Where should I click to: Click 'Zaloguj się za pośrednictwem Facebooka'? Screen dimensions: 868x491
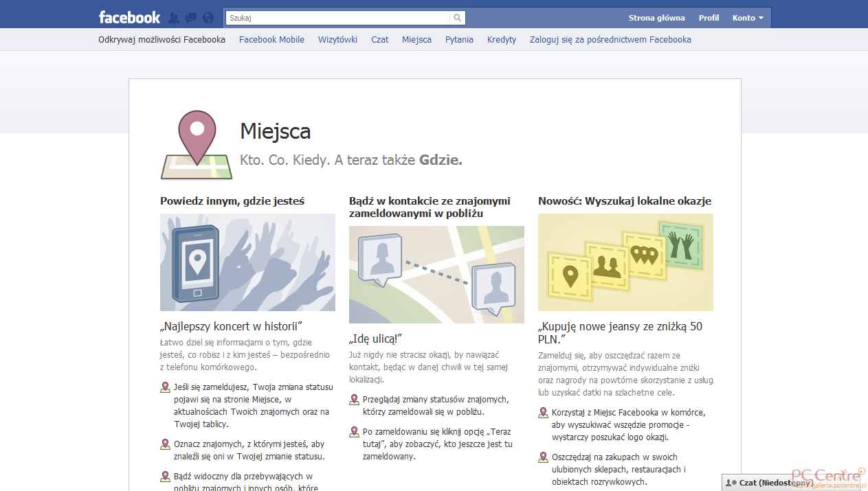tap(610, 39)
